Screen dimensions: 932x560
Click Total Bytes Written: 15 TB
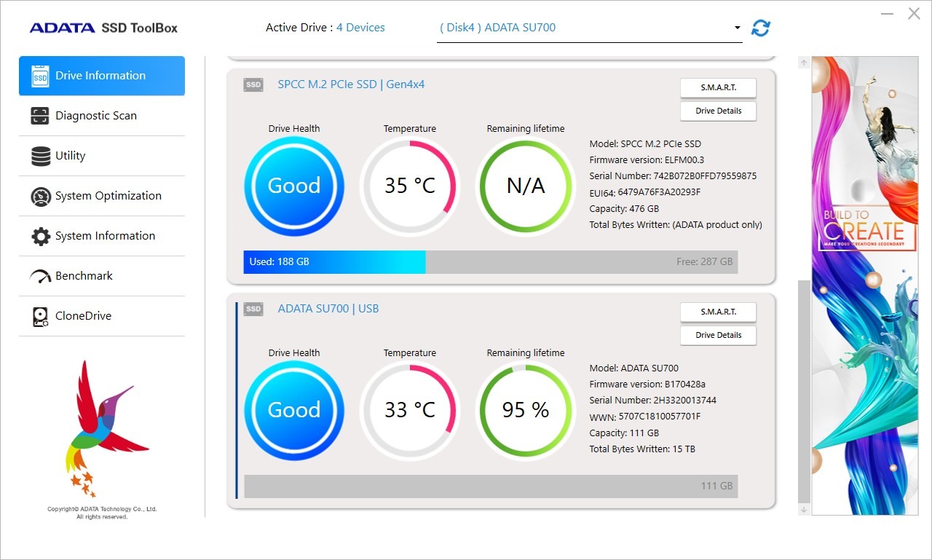click(642, 449)
